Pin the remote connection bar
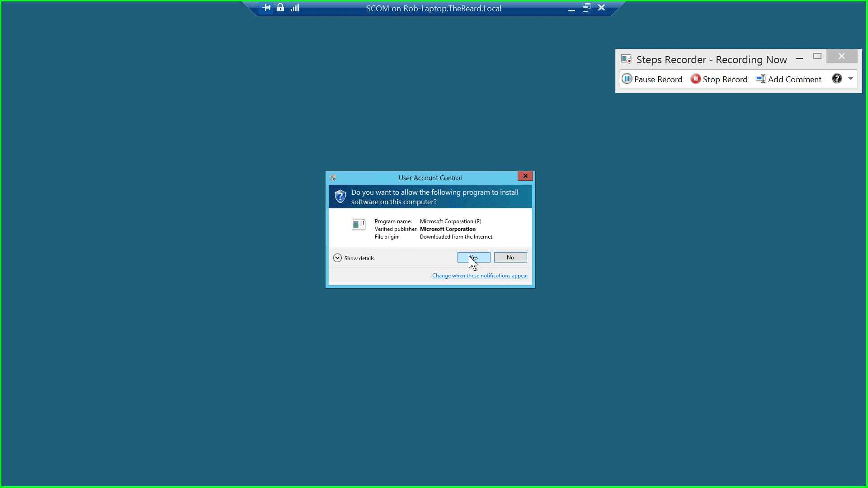Screen dimensions: 868x488 [267, 8]
